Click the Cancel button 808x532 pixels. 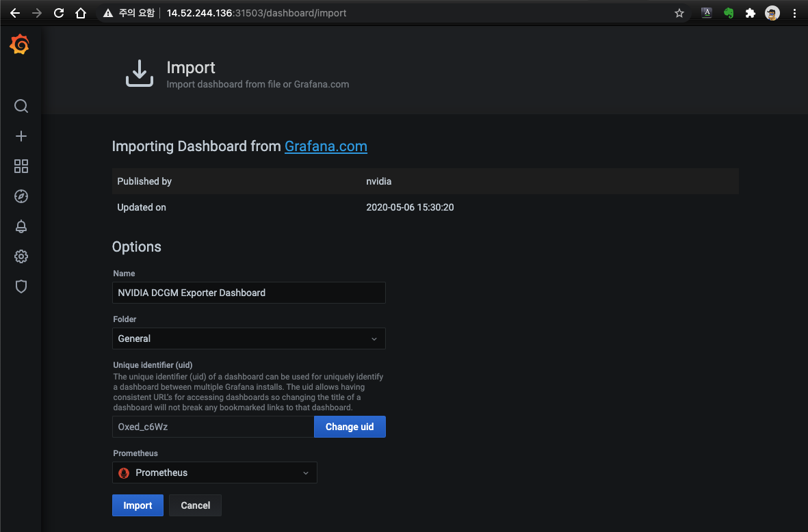point(195,505)
